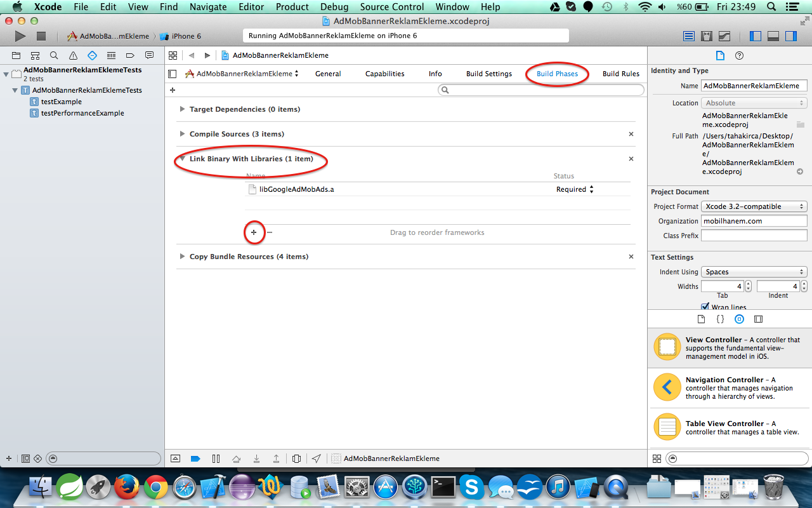812x508 pixels.
Task: Add a new build phase with plus
Action: pos(173,90)
